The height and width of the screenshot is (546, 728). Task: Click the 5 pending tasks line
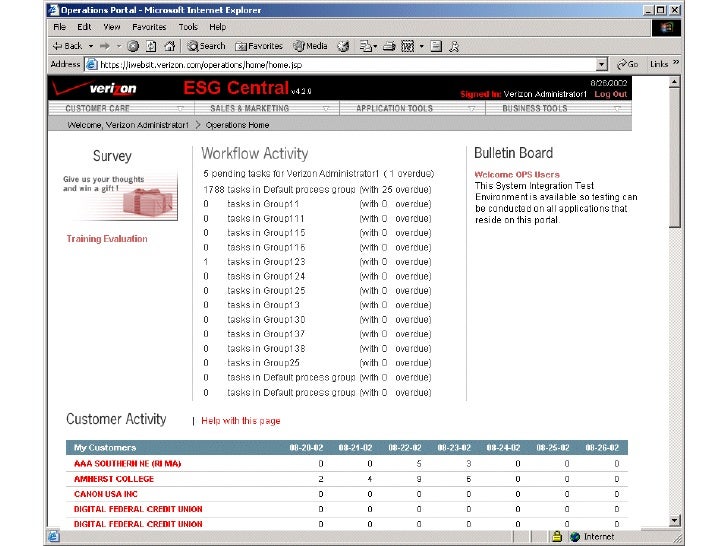tap(318, 174)
